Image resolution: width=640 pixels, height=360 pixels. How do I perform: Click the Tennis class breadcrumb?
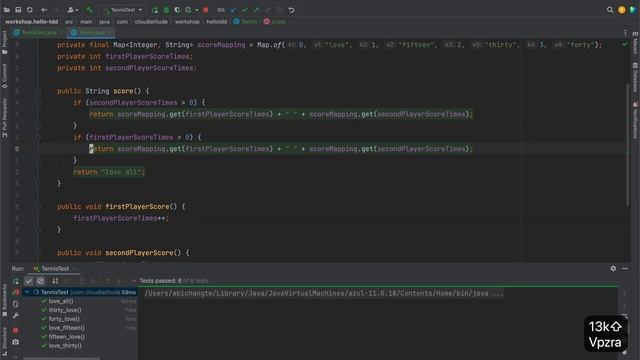245,22
